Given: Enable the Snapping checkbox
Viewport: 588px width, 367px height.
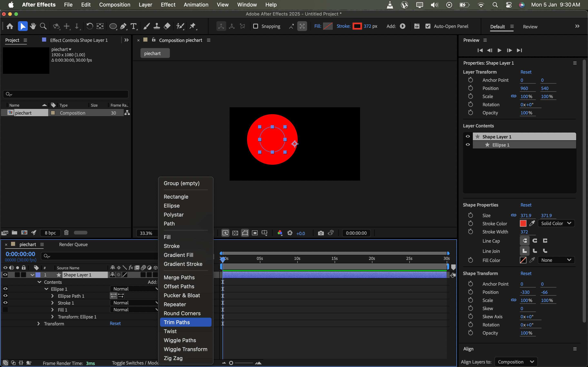Looking at the screenshot, I should tap(256, 26).
